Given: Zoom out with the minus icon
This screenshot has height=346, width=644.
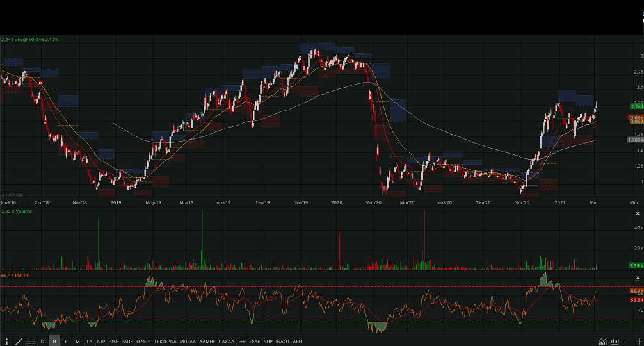Looking at the screenshot, I should click(627, 342).
